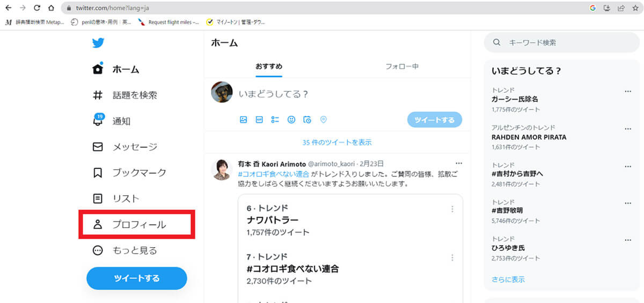Add a poll to the tweet
Screen dimensions: 644x303
pos(275,120)
